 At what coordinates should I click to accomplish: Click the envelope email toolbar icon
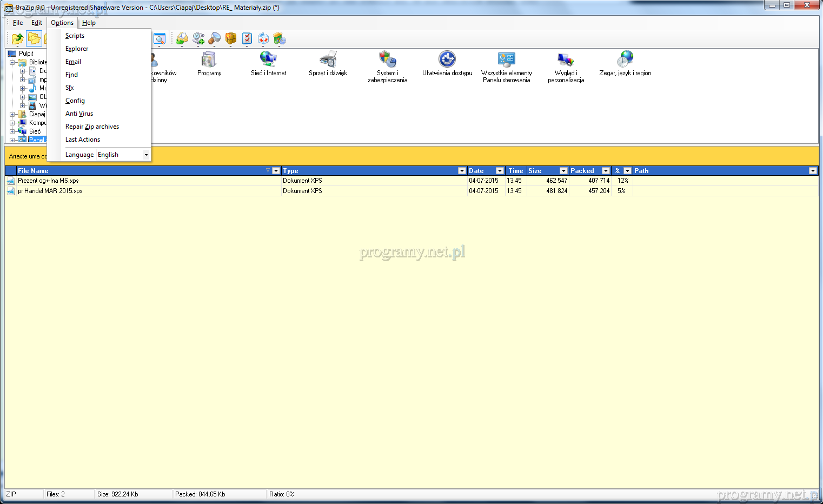pos(182,38)
